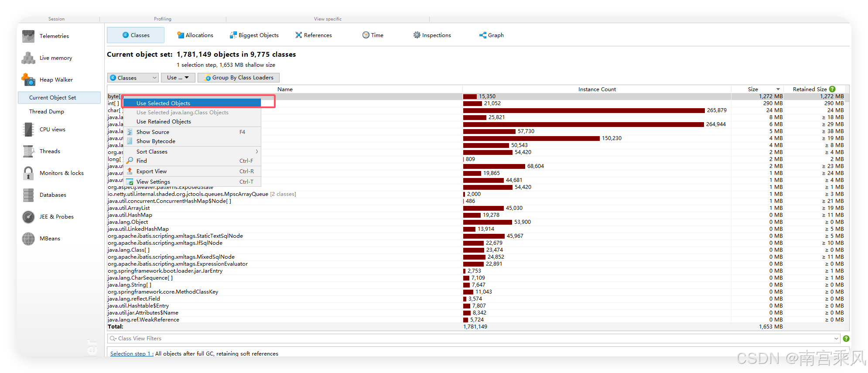Click Size column sort arrow
Viewport: 868px width, 373px height.
tap(778, 89)
